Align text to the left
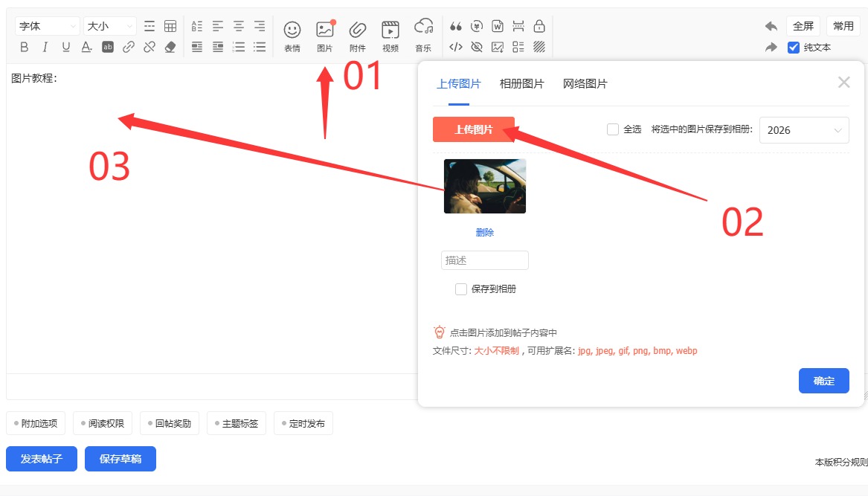The image size is (868, 496). (217, 26)
